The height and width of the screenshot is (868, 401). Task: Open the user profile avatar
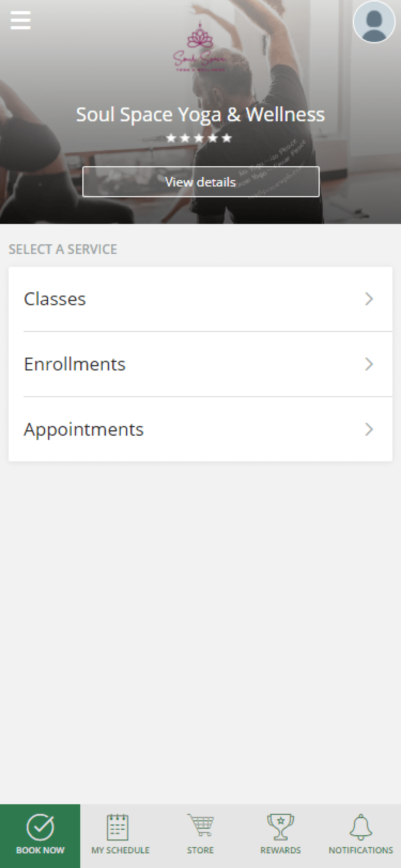(x=374, y=22)
